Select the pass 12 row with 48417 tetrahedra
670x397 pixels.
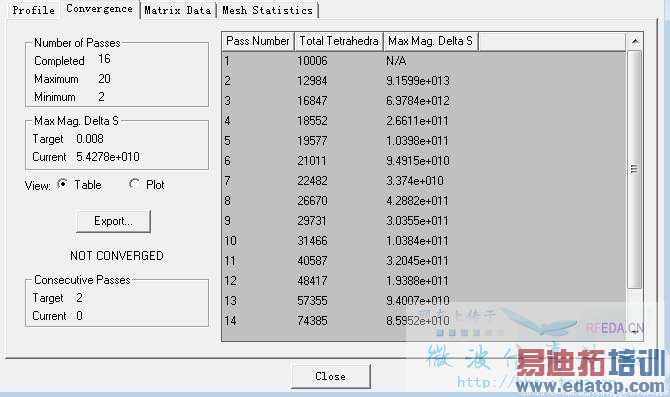[424, 281]
